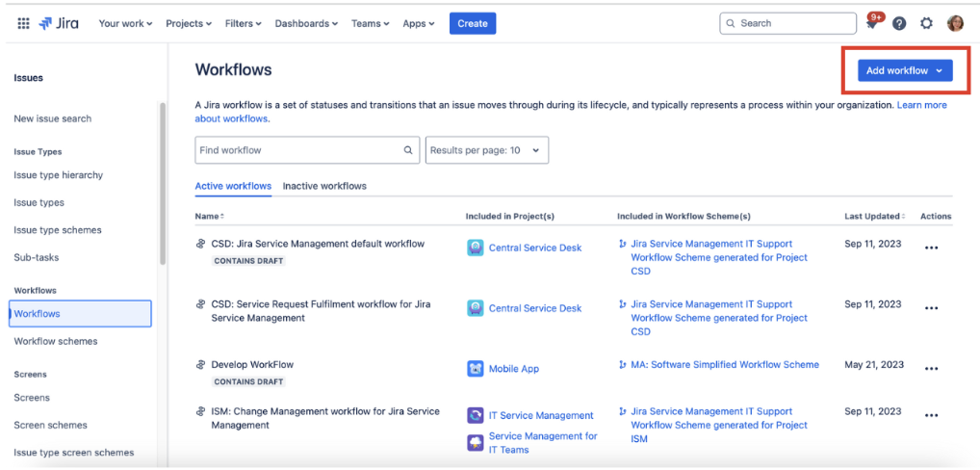This screenshot has width=980, height=470.
Task: Open Screens in the sidebar
Action: click(32, 398)
